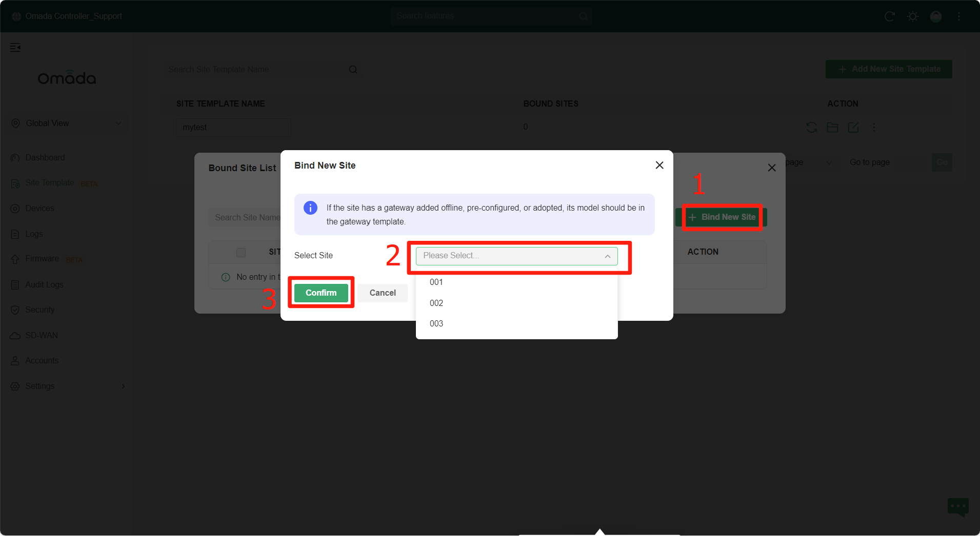Click the Bind New Site button
This screenshot has width=980, height=536.
tap(721, 217)
